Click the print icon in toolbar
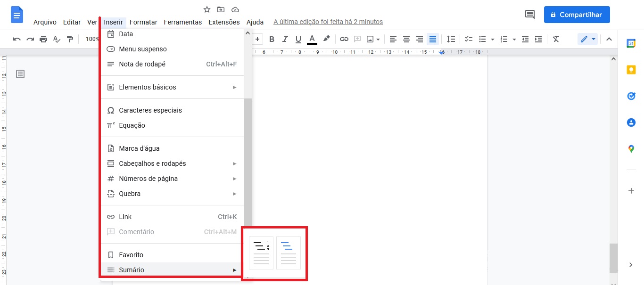This screenshot has height=285, width=644. coord(43,39)
